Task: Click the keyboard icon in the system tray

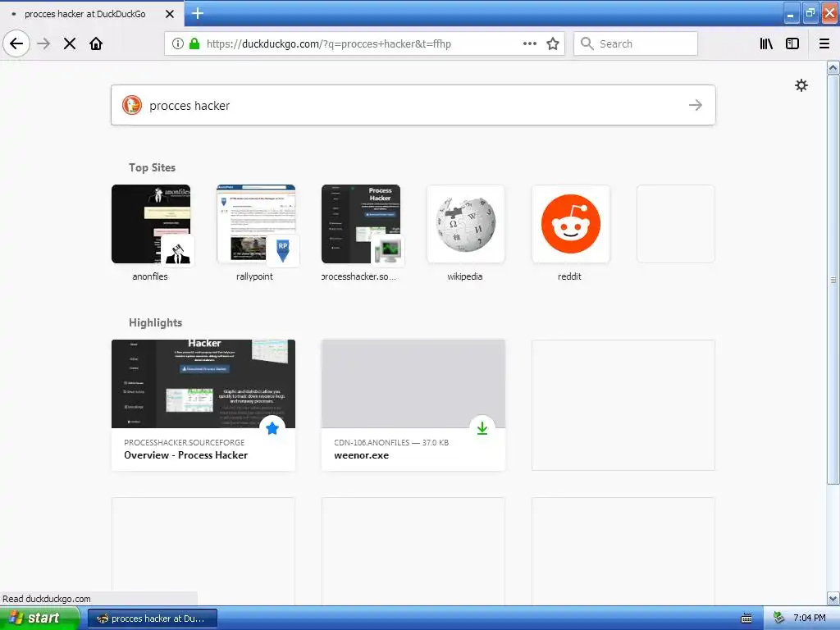Action: 746,619
